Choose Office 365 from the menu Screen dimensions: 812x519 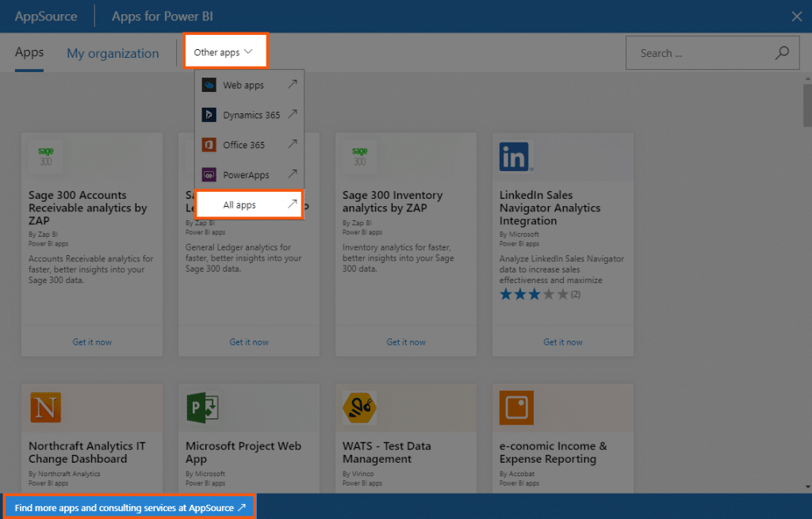pos(249,145)
